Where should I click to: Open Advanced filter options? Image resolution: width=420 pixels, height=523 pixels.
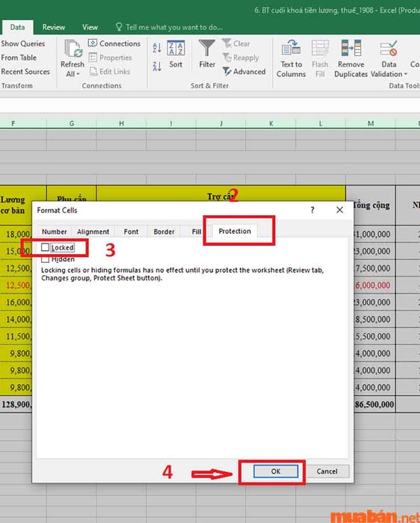pos(244,72)
